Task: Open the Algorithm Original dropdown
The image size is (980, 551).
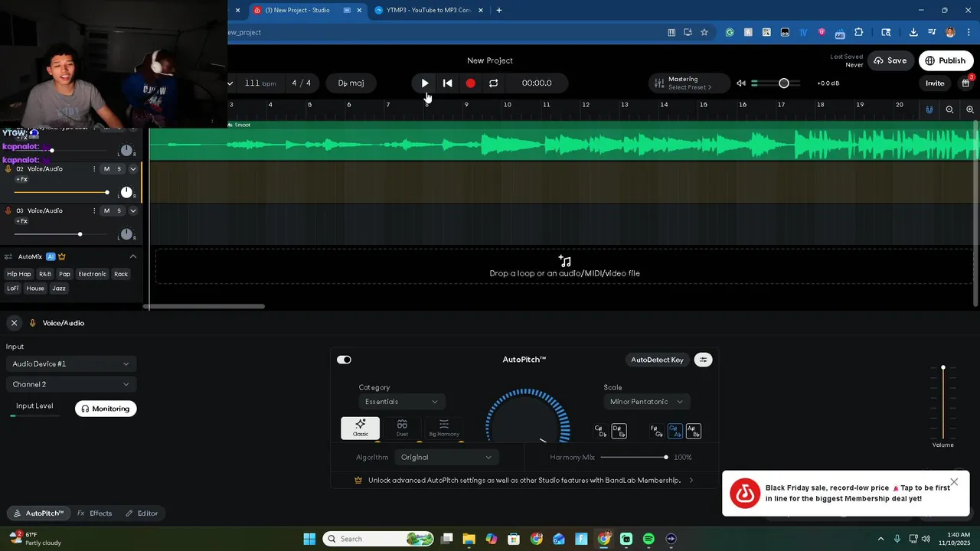Action: (x=446, y=458)
